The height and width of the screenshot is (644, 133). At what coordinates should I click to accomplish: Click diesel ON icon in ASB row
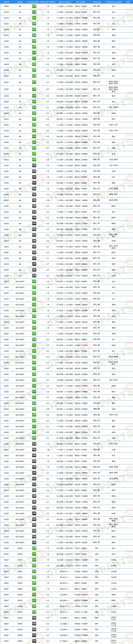(x=34, y=276)
